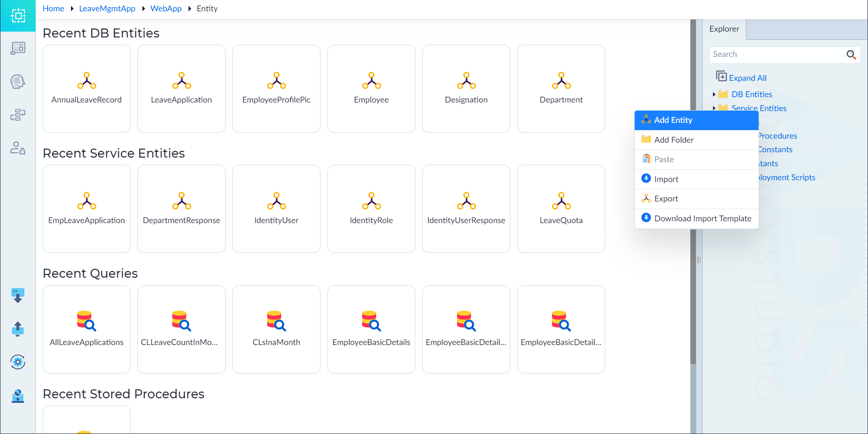Open the user lock security sidebar icon
This screenshot has width=868, height=434.
tap(18, 148)
